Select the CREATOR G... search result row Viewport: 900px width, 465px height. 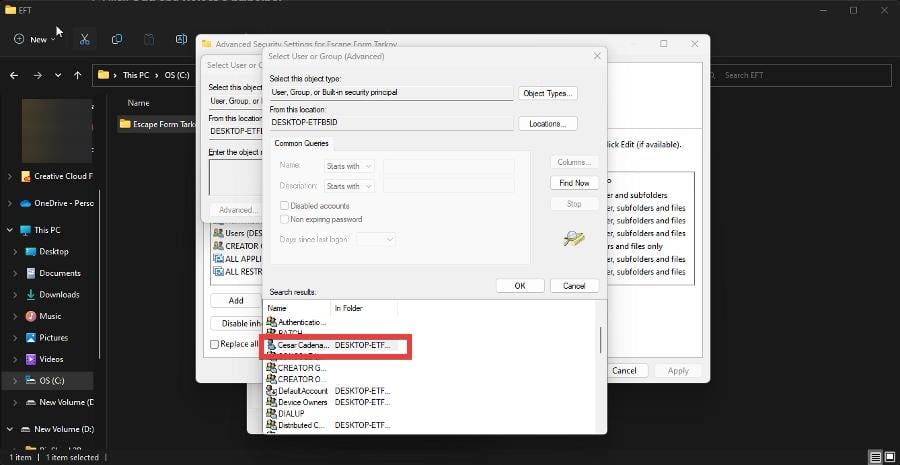(331, 368)
